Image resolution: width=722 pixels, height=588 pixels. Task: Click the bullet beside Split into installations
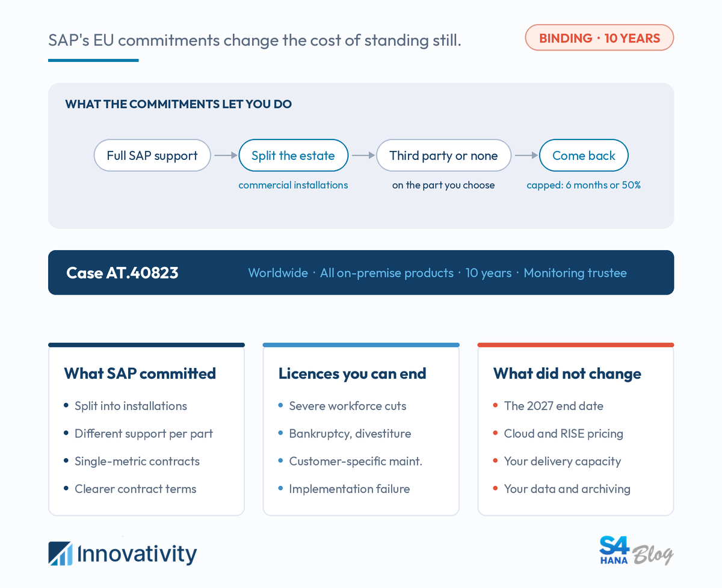tap(66, 406)
